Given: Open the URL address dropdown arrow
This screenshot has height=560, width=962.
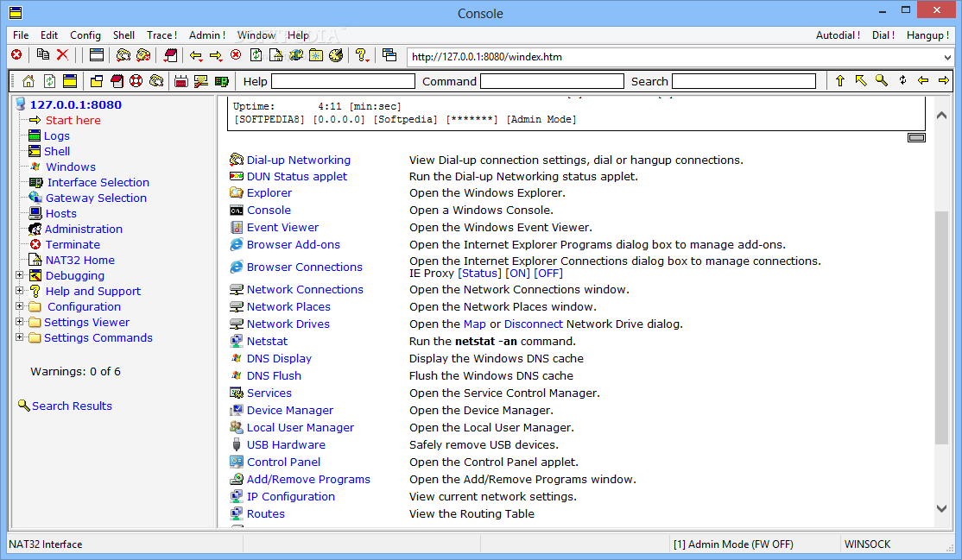Looking at the screenshot, I should tap(947, 57).
